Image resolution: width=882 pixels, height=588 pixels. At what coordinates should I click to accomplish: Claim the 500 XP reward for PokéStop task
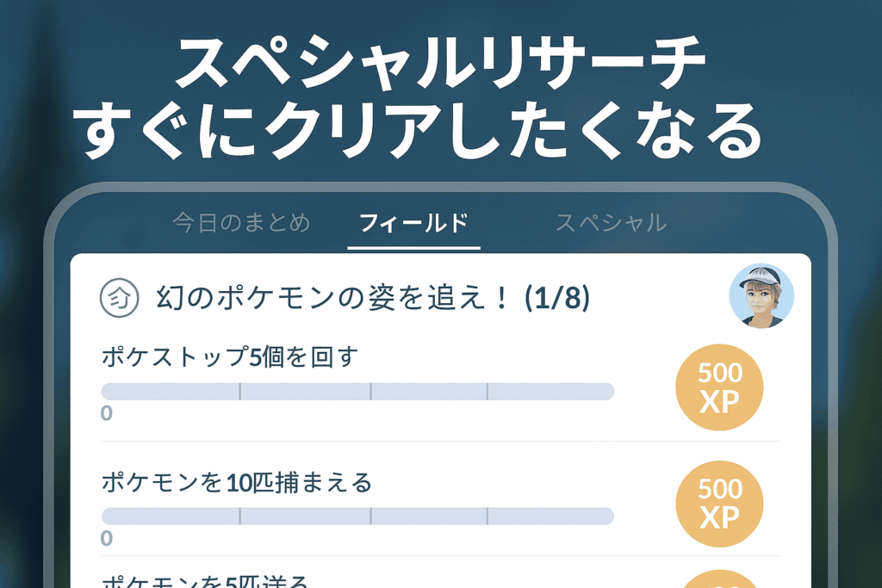(720, 387)
